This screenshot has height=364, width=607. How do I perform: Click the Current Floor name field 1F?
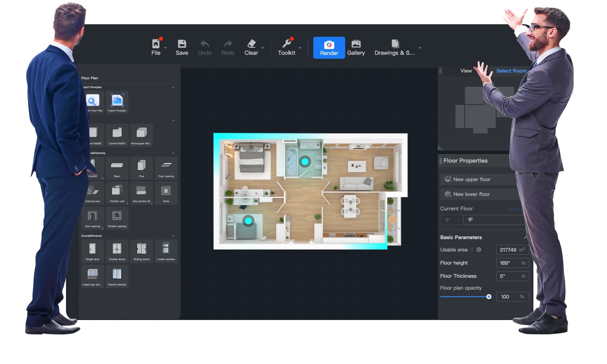pyautogui.click(x=493, y=220)
